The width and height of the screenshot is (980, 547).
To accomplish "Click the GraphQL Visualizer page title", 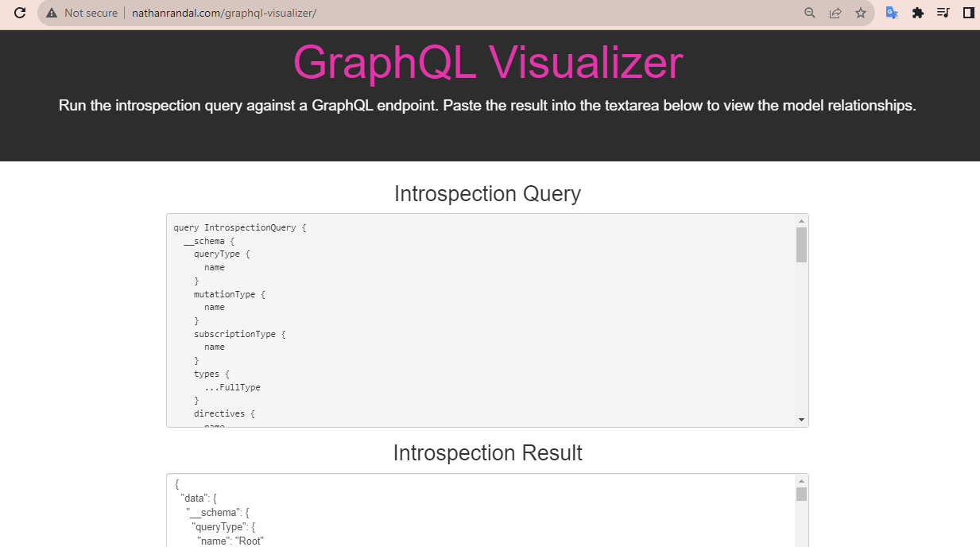I will coord(488,62).
